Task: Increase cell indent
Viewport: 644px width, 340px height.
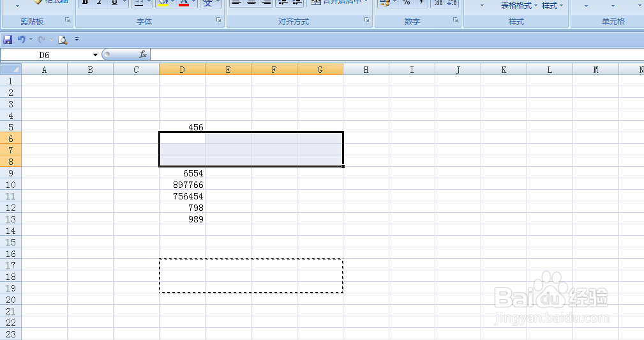Action: point(297,3)
